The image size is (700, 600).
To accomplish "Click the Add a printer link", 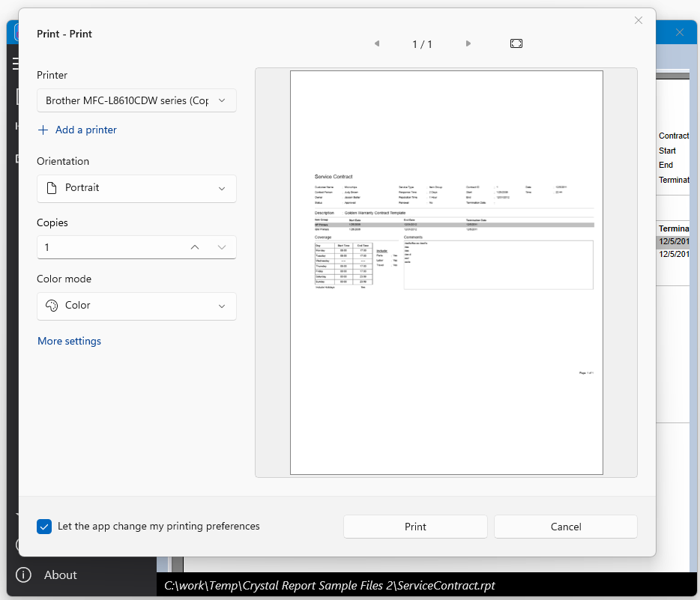I will tap(78, 130).
